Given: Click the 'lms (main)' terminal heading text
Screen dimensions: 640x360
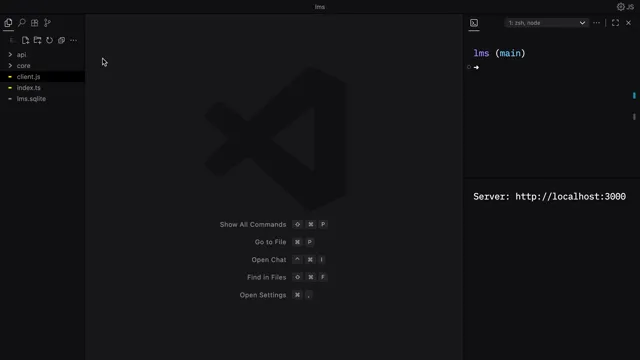Looking at the screenshot, I should [499, 53].
